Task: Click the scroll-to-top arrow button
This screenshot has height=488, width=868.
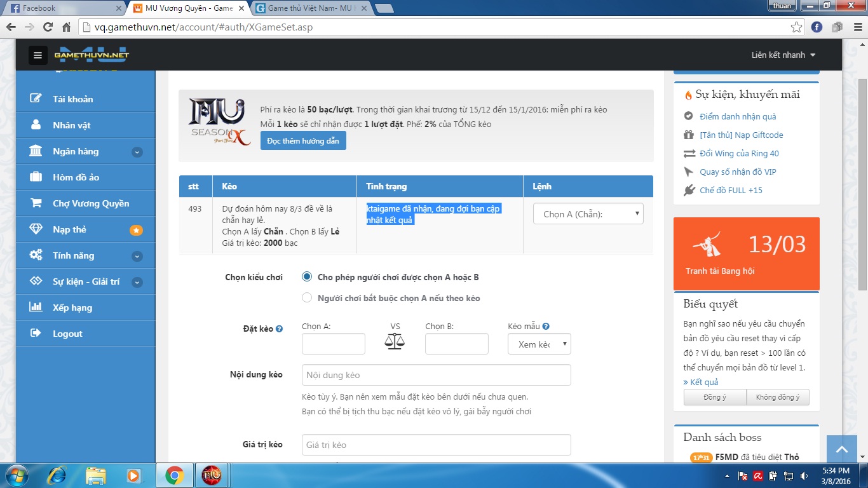Action: point(842,450)
